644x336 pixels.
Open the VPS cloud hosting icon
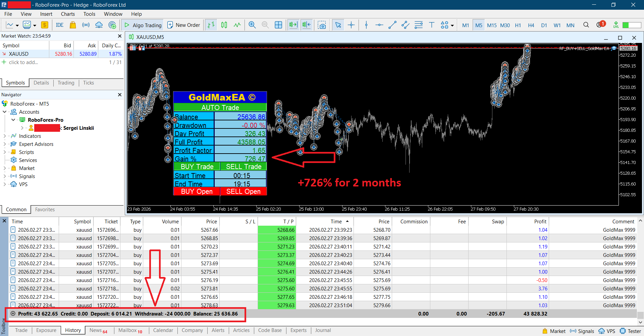tap(99, 25)
